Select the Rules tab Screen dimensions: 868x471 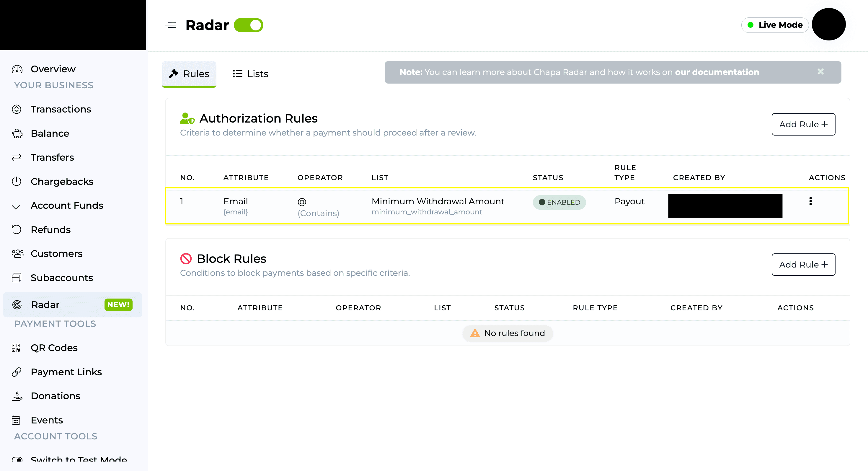pyautogui.click(x=189, y=74)
